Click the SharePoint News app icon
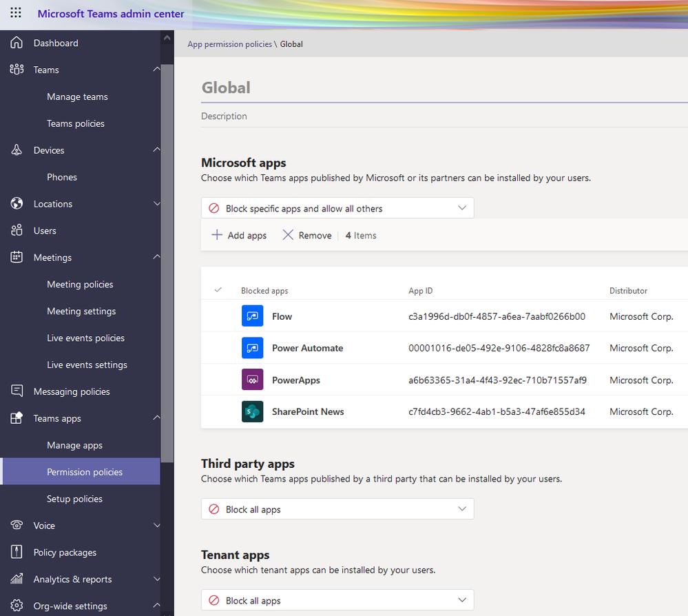This screenshot has height=616, width=688. (x=252, y=411)
